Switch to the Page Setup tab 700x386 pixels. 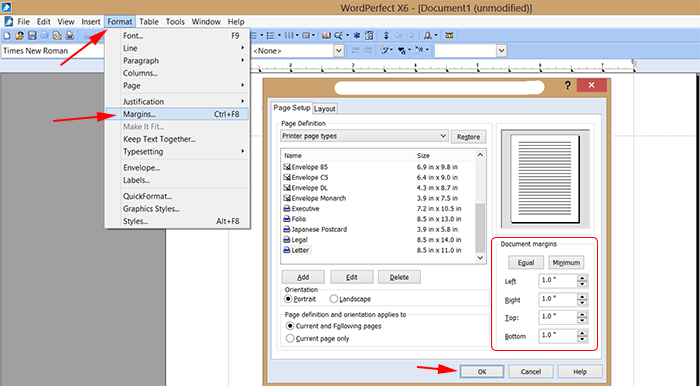tap(292, 108)
